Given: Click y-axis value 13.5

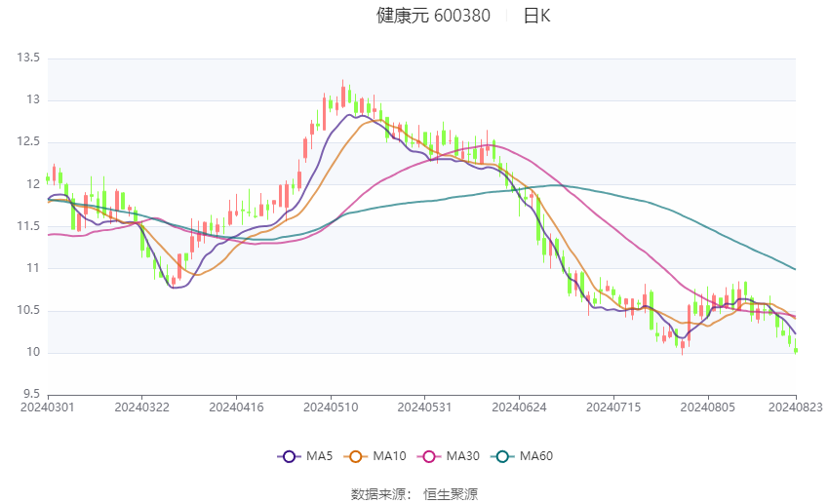Looking at the screenshot, I should coord(28,58).
